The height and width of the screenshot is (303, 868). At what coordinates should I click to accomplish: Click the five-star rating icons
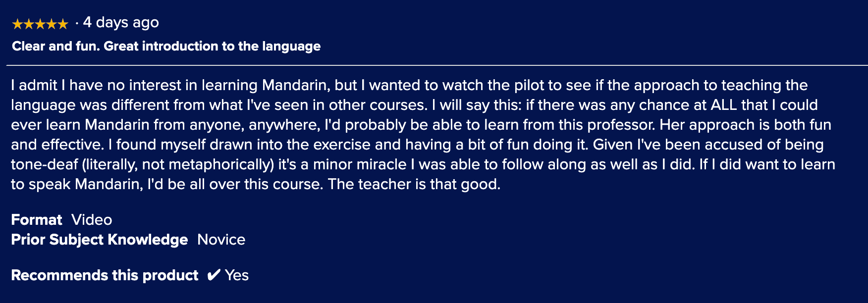[40, 24]
